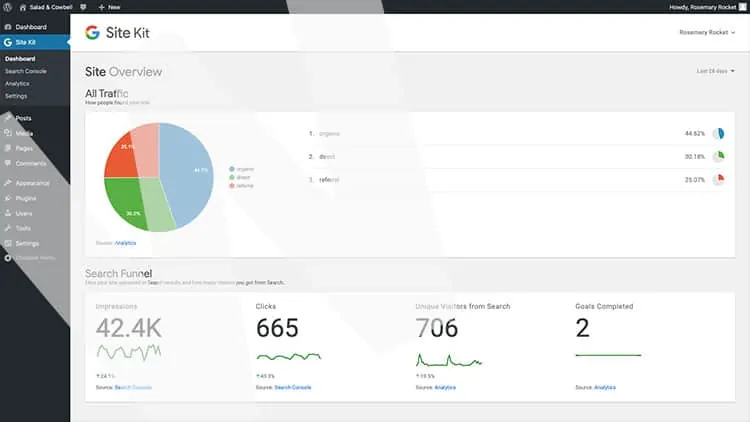Open Search Console source link under Impressions

coord(133,388)
